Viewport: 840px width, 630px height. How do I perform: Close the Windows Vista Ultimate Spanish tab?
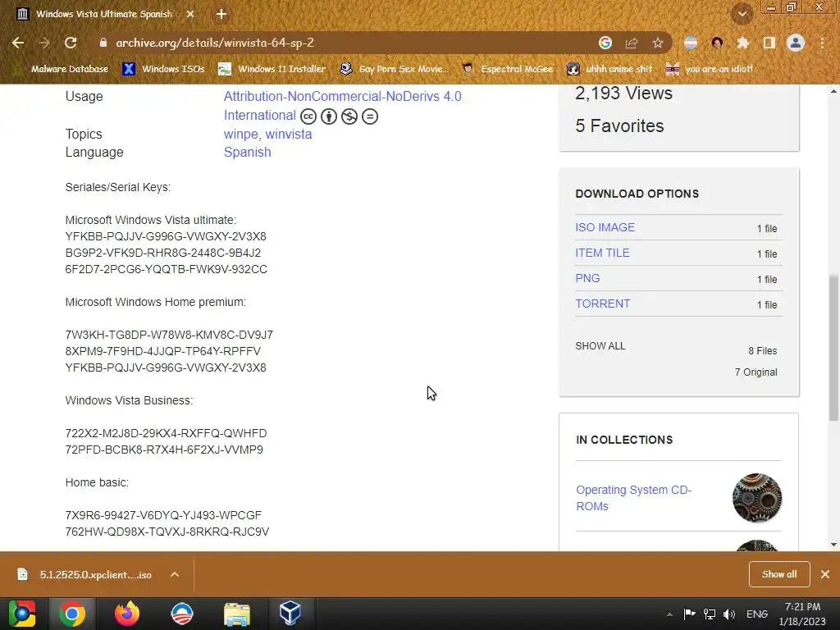pyautogui.click(x=190, y=14)
